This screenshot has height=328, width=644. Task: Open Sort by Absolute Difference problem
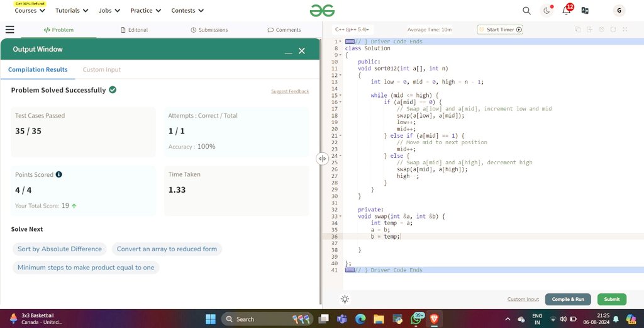[x=60, y=249]
